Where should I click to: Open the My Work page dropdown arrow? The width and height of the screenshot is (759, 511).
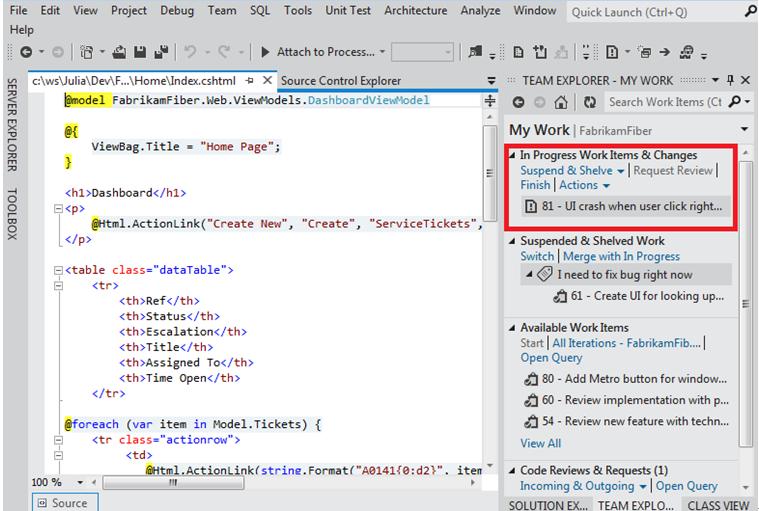click(x=744, y=129)
